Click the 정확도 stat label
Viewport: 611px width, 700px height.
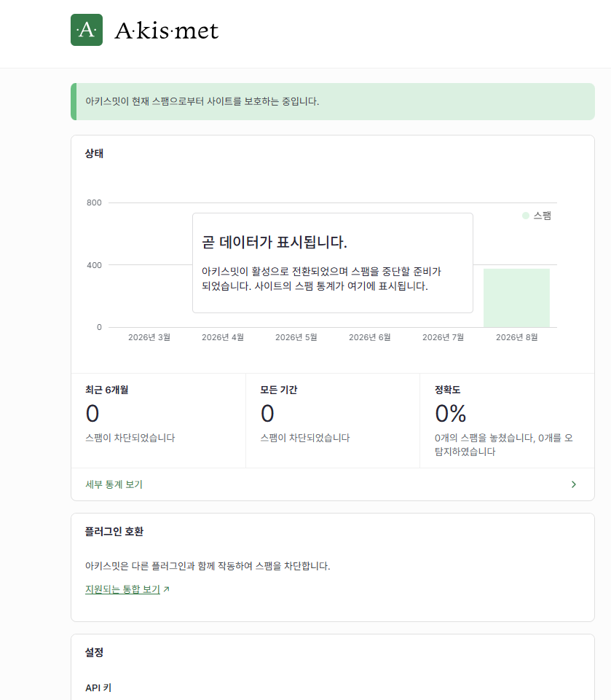coord(448,390)
